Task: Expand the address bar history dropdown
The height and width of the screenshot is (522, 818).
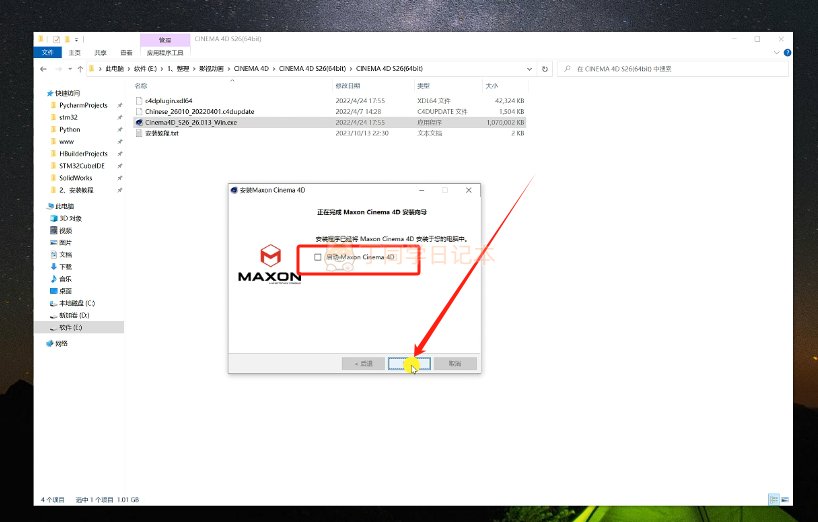Action: pyautogui.click(x=530, y=69)
